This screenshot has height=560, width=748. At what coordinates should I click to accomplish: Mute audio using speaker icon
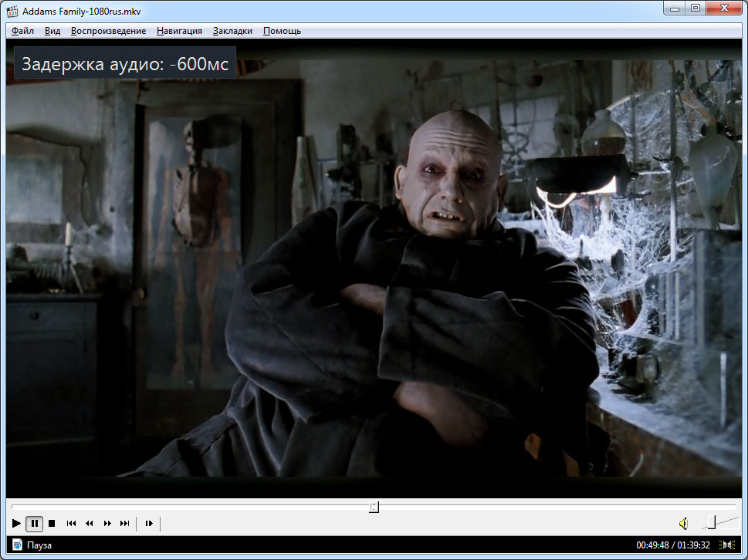tap(683, 524)
